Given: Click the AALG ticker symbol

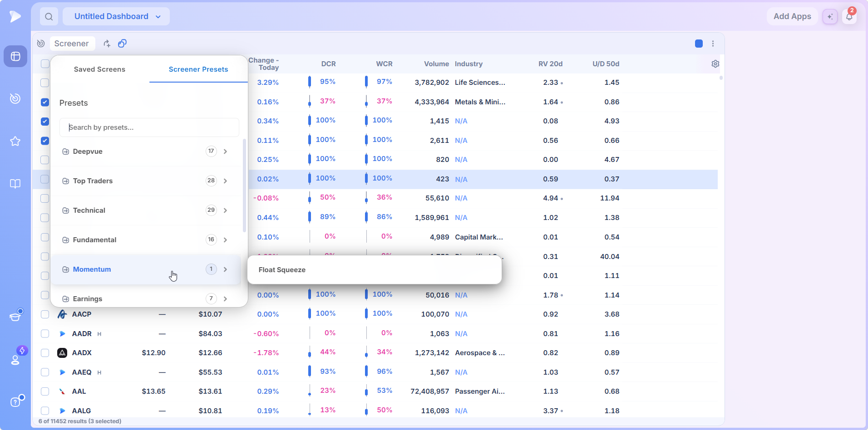Looking at the screenshot, I should coord(81,411).
